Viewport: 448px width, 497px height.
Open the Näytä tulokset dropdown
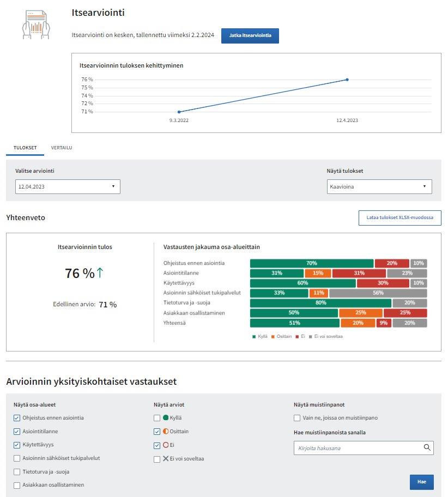tap(379, 186)
